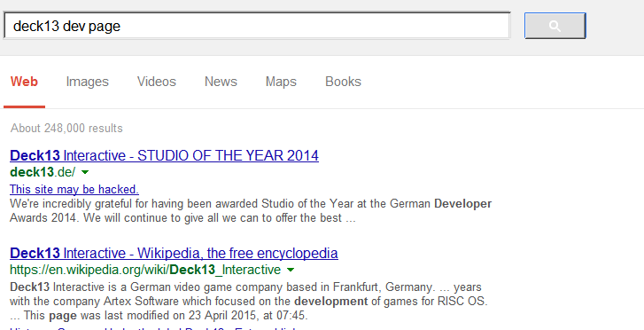Focus the search box containing 'deck13 dev page'
644x330 pixels.
pyautogui.click(x=257, y=26)
